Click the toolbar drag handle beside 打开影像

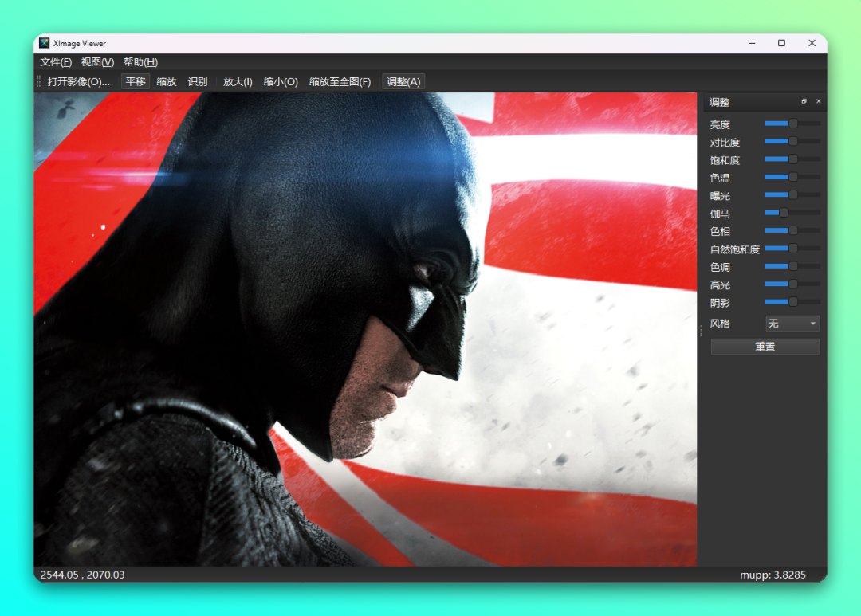[x=38, y=82]
